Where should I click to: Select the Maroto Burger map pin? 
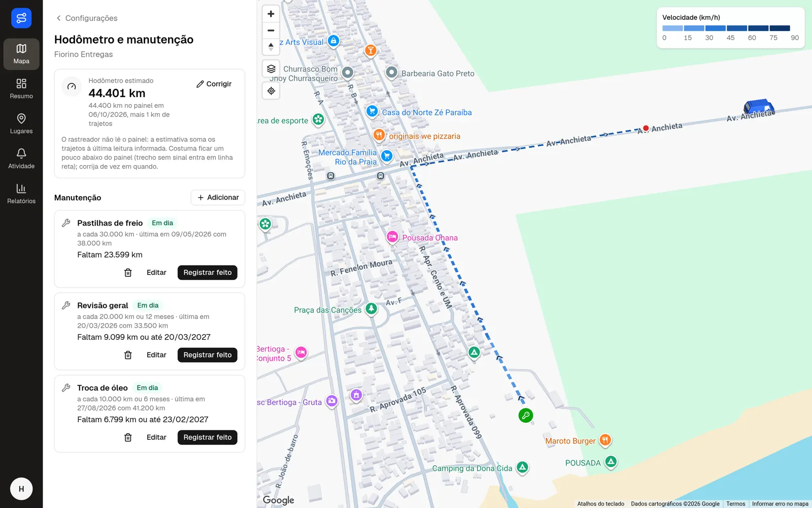tap(605, 440)
